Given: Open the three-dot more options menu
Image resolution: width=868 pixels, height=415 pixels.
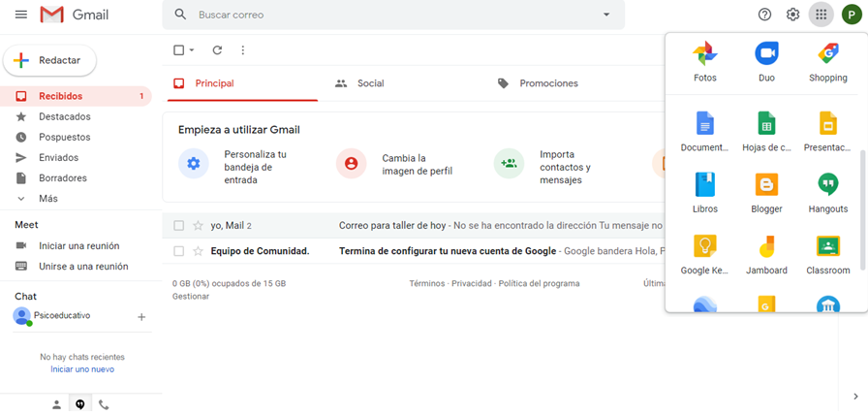Looking at the screenshot, I should 242,50.
